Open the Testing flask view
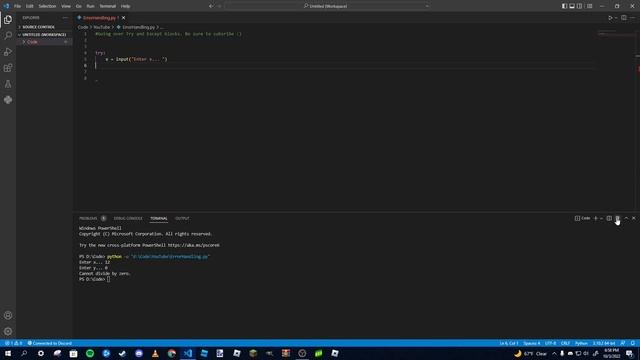Screen dimensions: 640x360 [x=8, y=84]
